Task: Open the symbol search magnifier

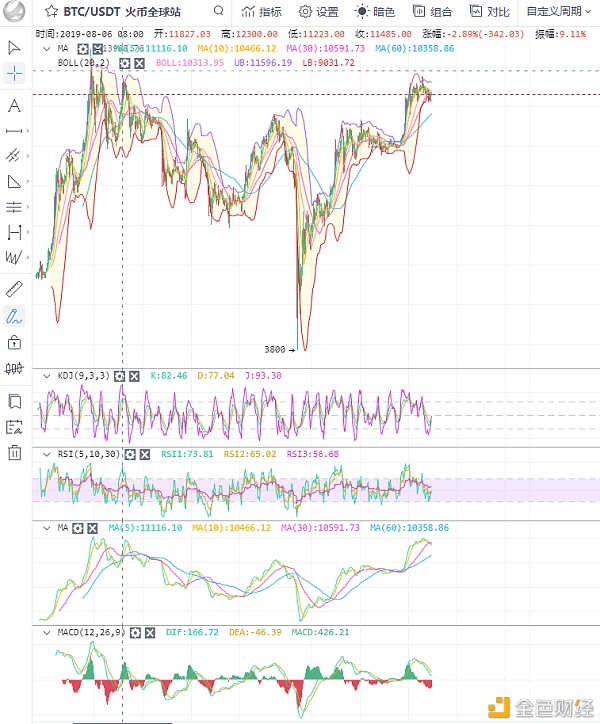Action: pyautogui.click(x=219, y=11)
